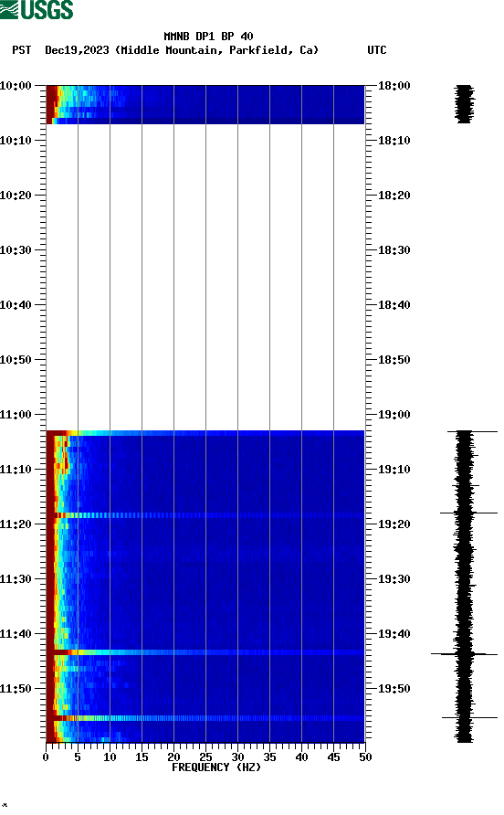
Task: Click the 18:50 UTC time label
Action: (394, 360)
